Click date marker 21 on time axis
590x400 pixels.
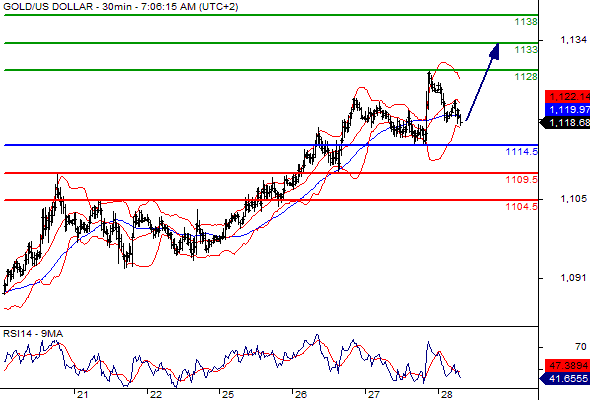click(x=82, y=395)
